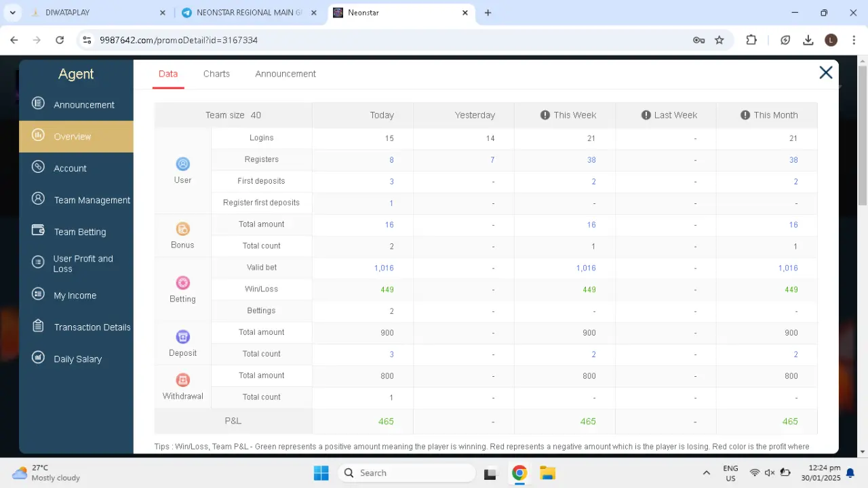Click the Windows taskbar Search box

coord(406,473)
